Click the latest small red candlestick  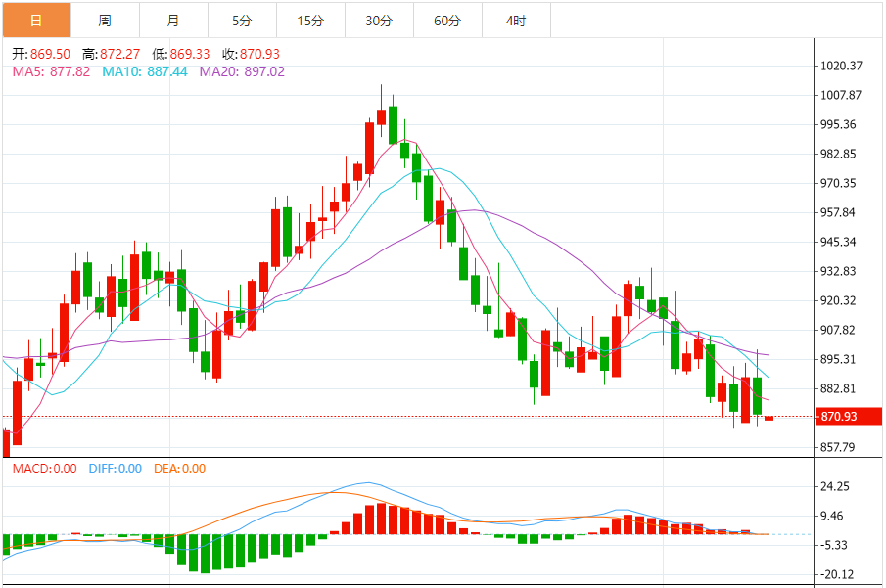[x=769, y=418]
